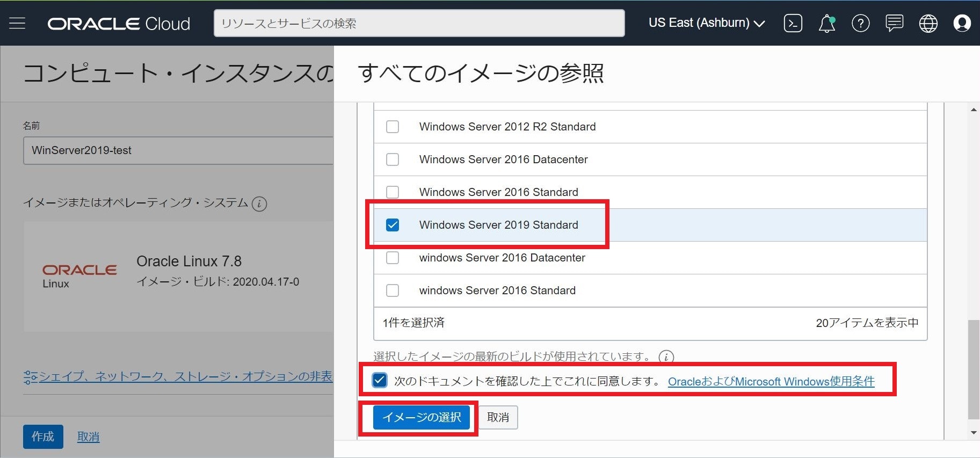Click the Oracle Linux 7.8 text
The height and width of the screenshot is (458, 980).
[x=189, y=261]
